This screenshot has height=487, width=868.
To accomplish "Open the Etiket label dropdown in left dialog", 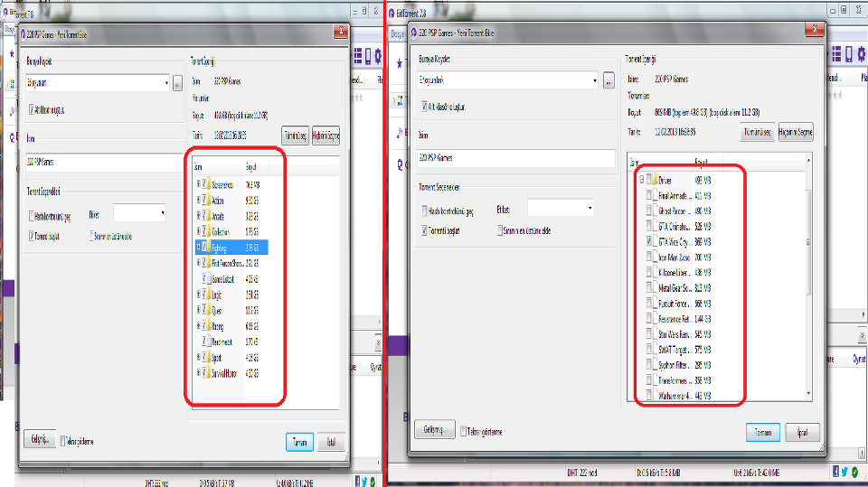I will click(162, 213).
